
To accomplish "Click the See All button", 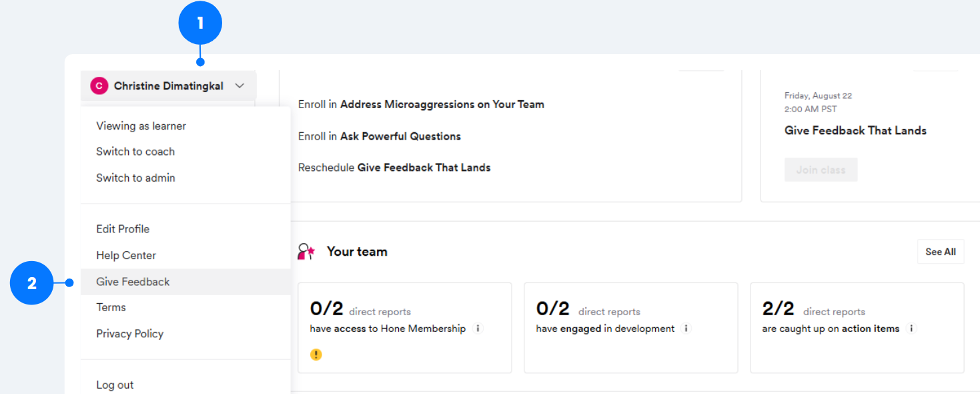I will 940,252.
